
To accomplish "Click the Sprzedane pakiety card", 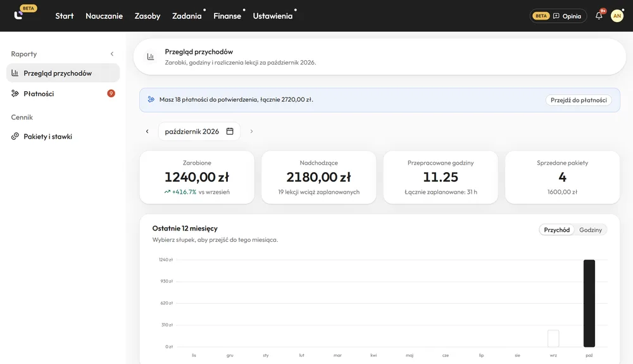I will tap(562, 177).
